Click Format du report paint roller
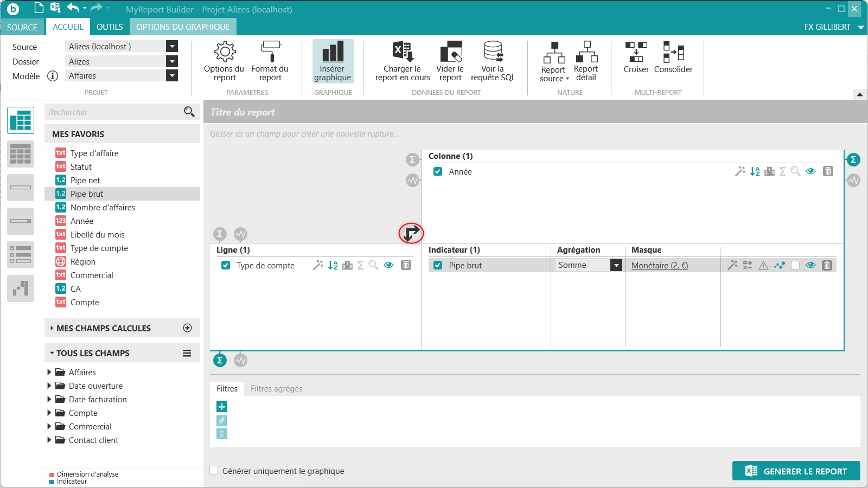 pyautogui.click(x=270, y=53)
